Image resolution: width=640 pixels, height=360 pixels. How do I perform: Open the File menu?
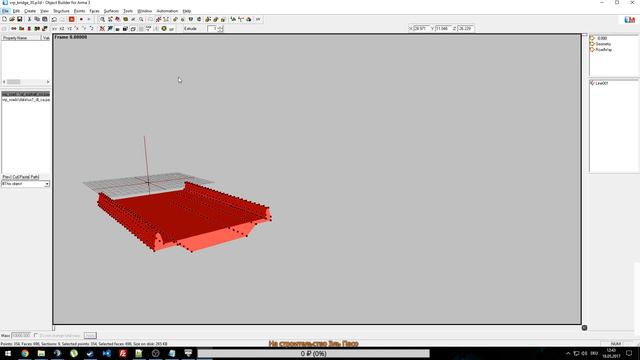(5, 11)
